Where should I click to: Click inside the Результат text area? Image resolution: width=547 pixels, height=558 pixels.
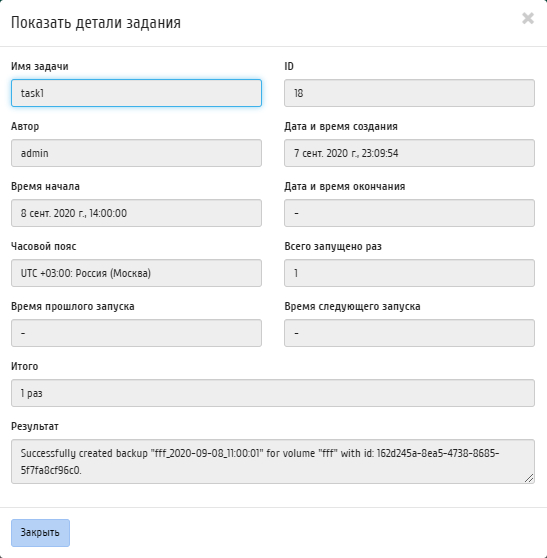pyautogui.click(x=273, y=462)
